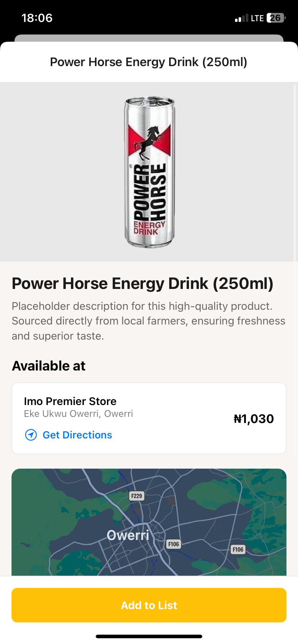Tap the 18:06 clock in status bar

click(37, 18)
